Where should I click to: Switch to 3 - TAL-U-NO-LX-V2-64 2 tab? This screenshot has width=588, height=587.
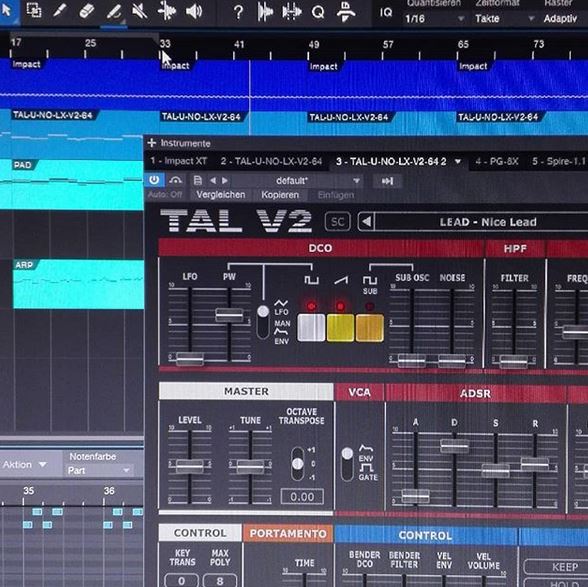pos(391,162)
